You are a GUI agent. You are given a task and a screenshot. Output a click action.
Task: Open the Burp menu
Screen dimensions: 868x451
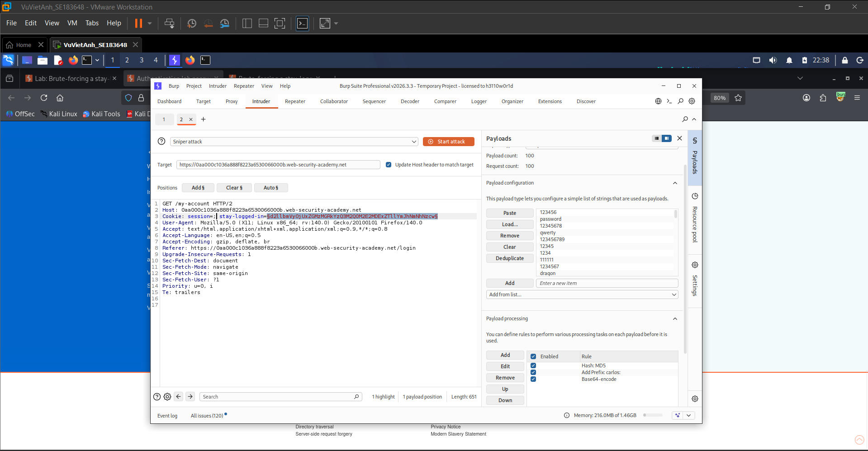[x=174, y=86]
